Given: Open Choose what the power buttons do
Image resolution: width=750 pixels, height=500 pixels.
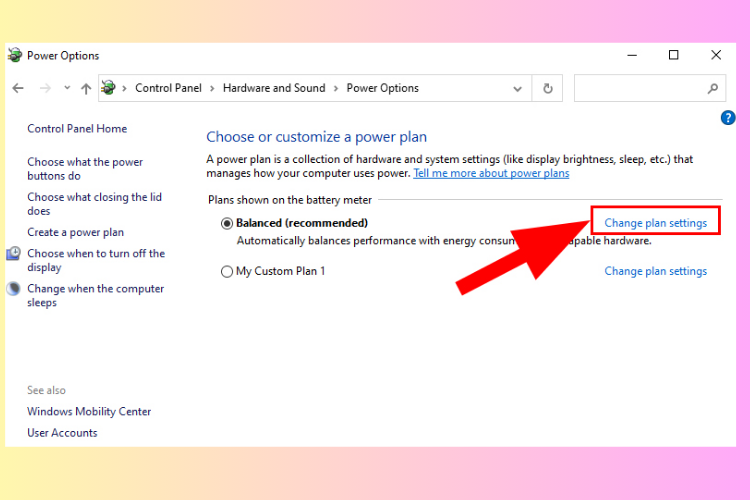Looking at the screenshot, I should [x=85, y=169].
